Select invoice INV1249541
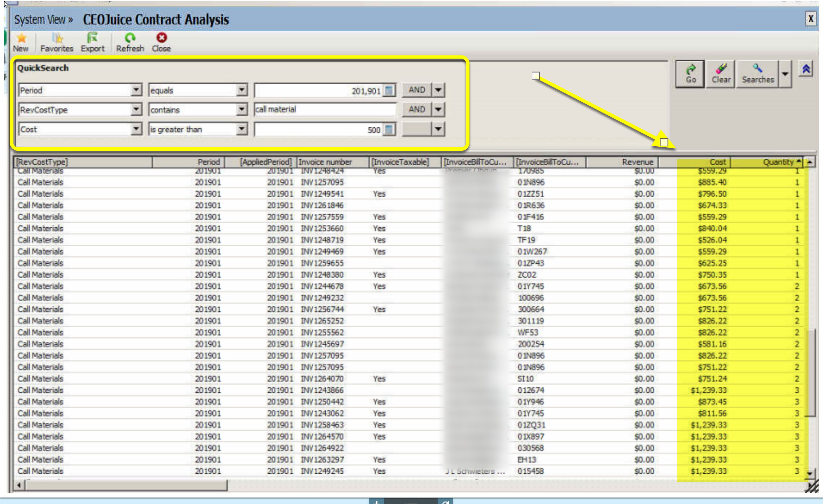Viewport: 823px width, 504px height. pyautogui.click(x=322, y=194)
